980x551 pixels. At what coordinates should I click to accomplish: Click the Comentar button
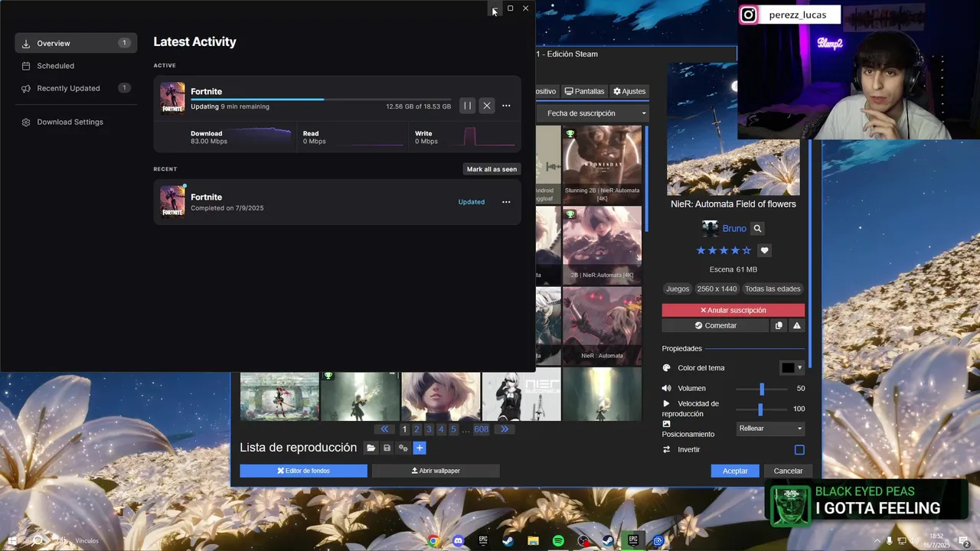pyautogui.click(x=715, y=325)
